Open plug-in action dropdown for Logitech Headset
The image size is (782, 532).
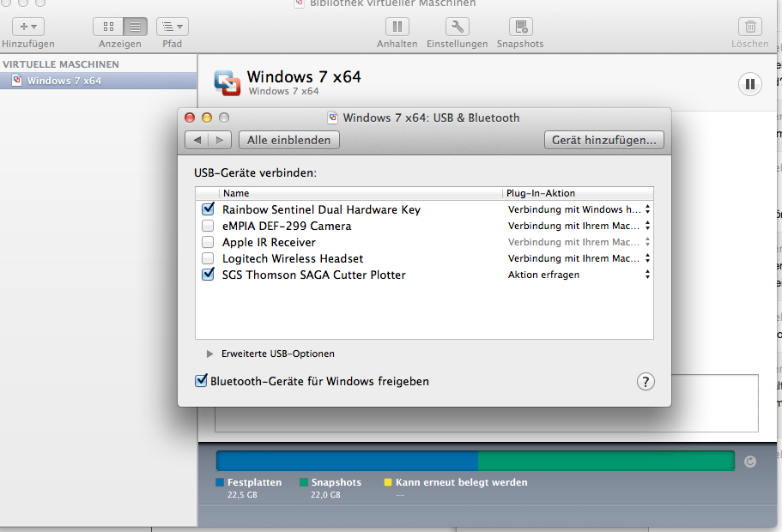point(579,258)
